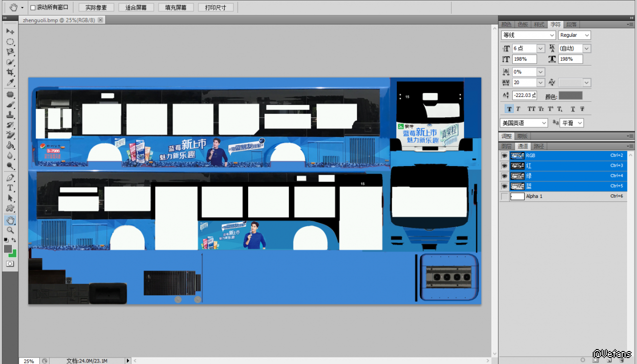Screen dimensions: 637x364
Task: Pick the Eyedropper tool
Action: 10,83
